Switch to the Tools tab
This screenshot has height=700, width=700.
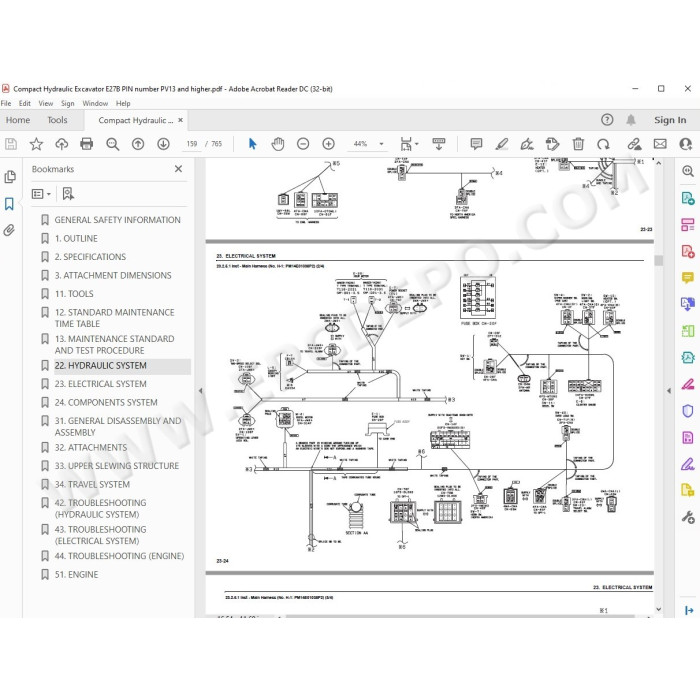tap(57, 120)
